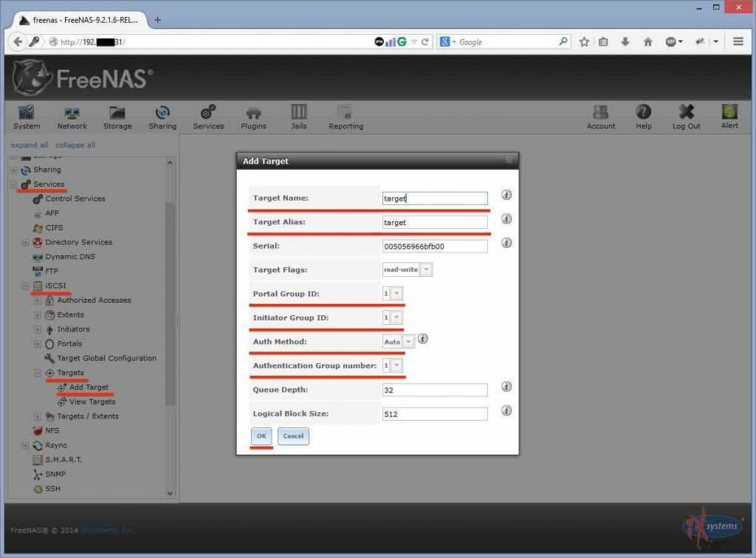Select Control Services in tree
Viewport: 756px width, 558px height.
pos(75,199)
